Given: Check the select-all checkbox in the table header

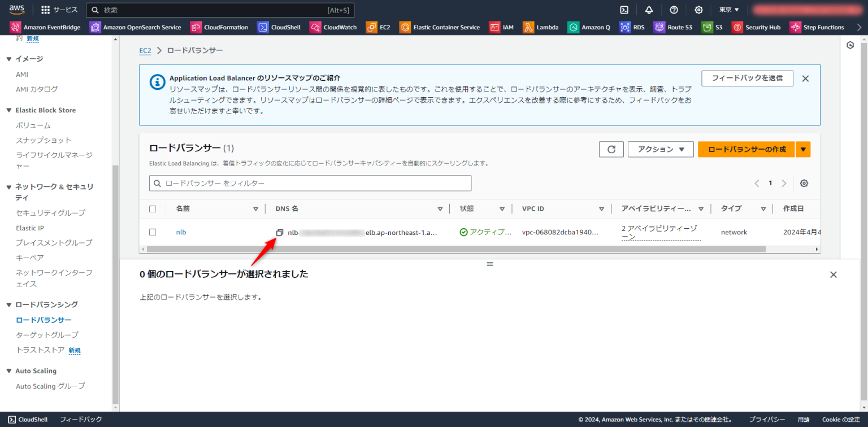Looking at the screenshot, I should (x=153, y=208).
